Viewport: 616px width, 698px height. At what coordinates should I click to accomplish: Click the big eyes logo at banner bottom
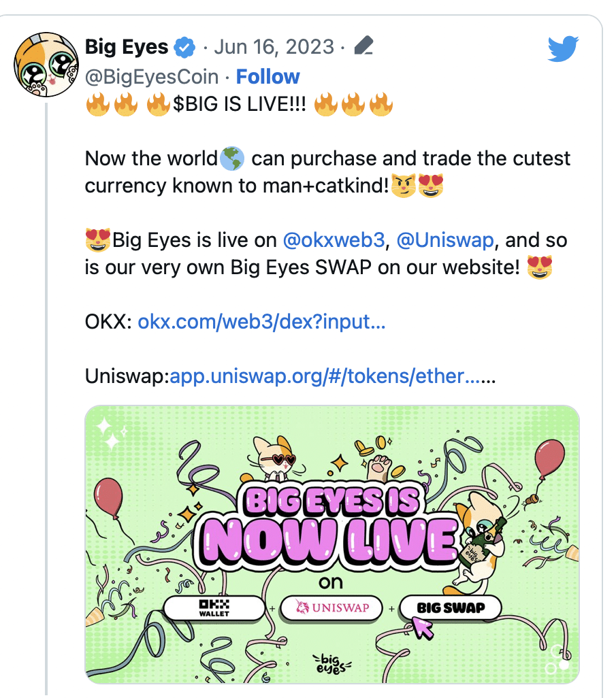331,663
